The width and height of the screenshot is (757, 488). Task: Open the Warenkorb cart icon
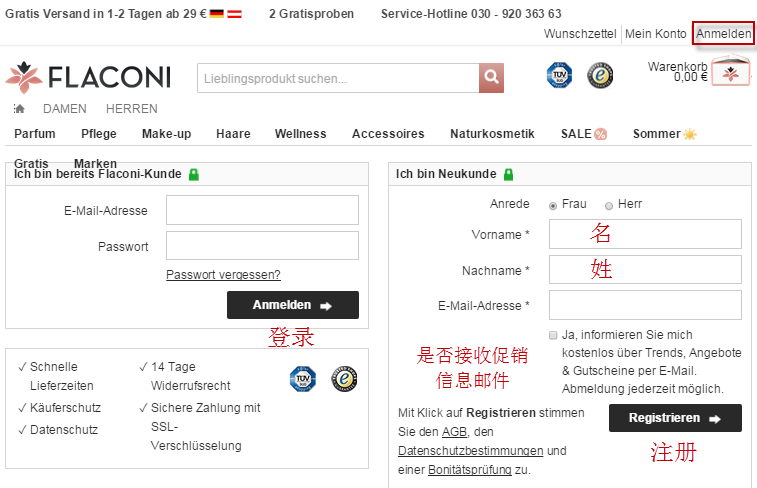click(x=731, y=71)
